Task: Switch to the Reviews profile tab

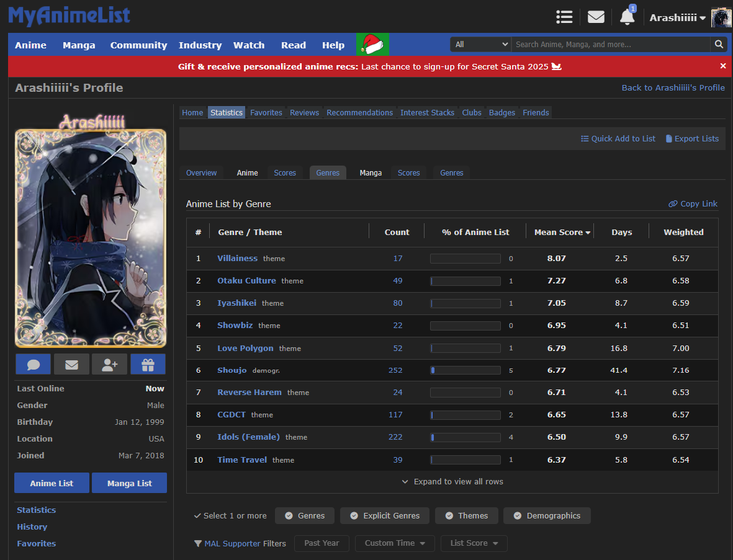Action: point(304,113)
